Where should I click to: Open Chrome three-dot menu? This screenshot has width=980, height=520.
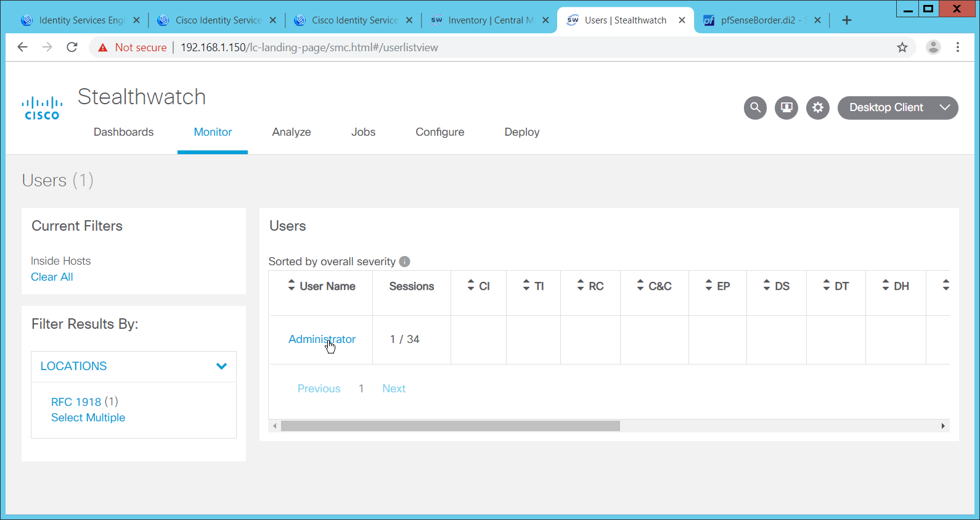pos(958,47)
